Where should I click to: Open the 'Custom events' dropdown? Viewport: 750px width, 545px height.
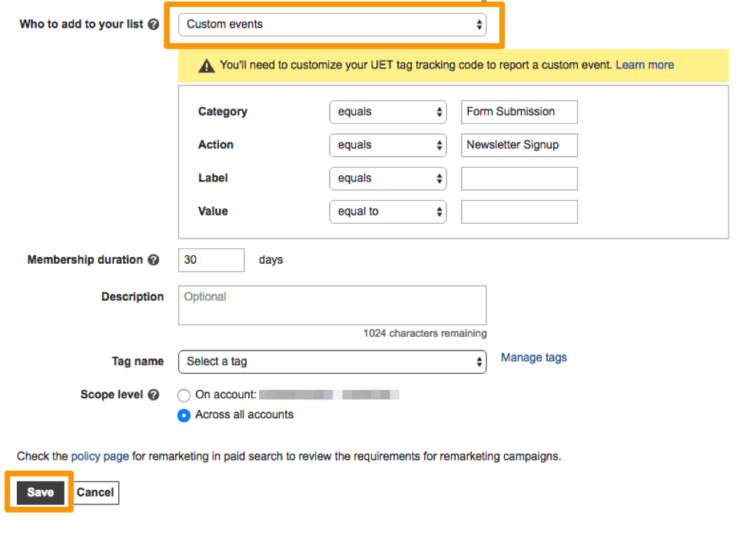click(x=332, y=24)
